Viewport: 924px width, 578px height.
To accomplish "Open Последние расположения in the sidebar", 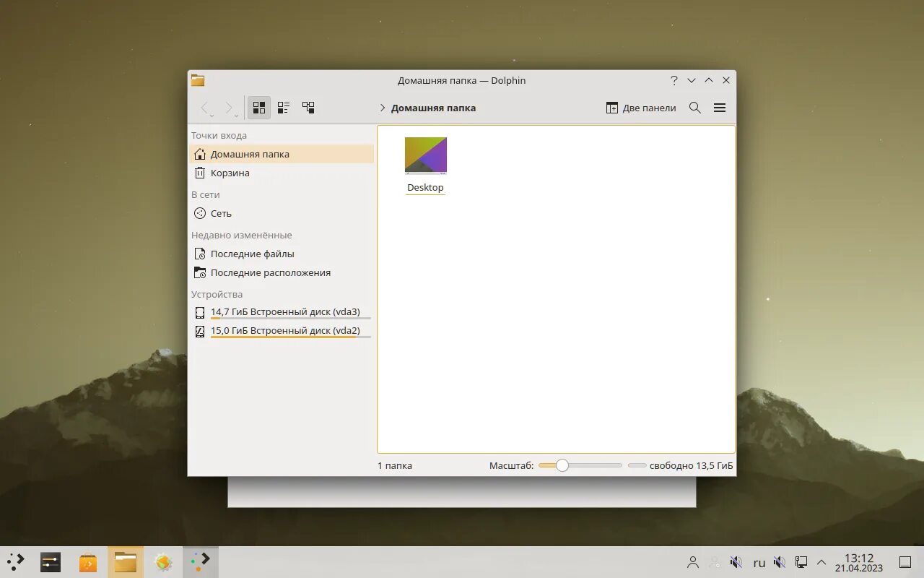I will [x=282, y=272].
